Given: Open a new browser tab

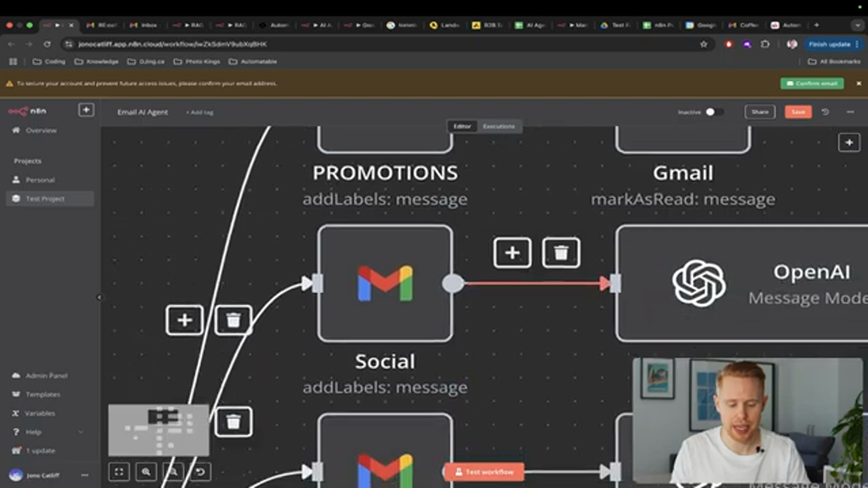Looking at the screenshot, I should coord(816,25).
